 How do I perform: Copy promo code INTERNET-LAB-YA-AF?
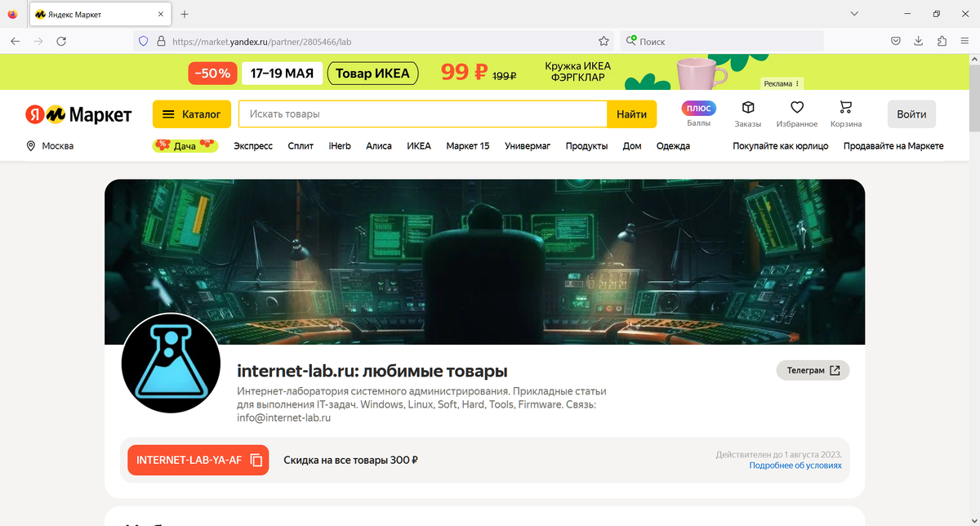(198, 460)
